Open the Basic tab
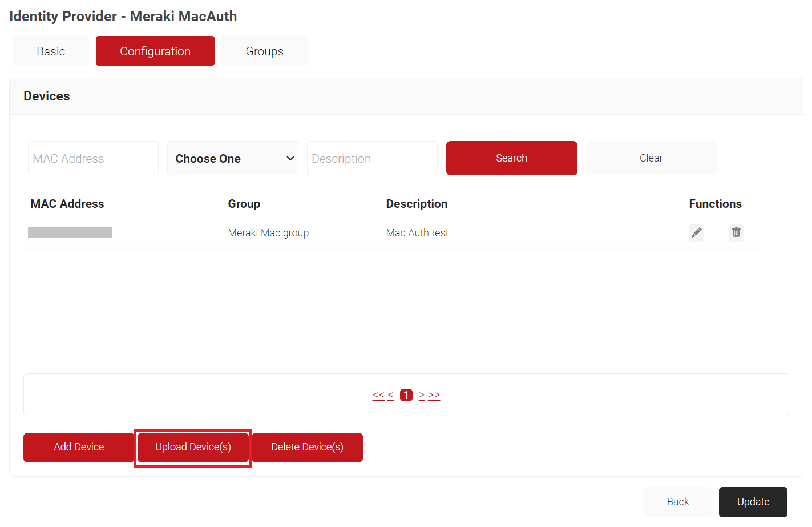812x527 pixels. coord(51,51)
